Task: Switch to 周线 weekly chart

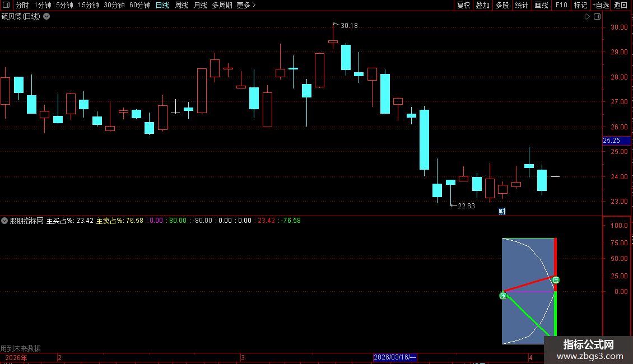Action: 181,5
